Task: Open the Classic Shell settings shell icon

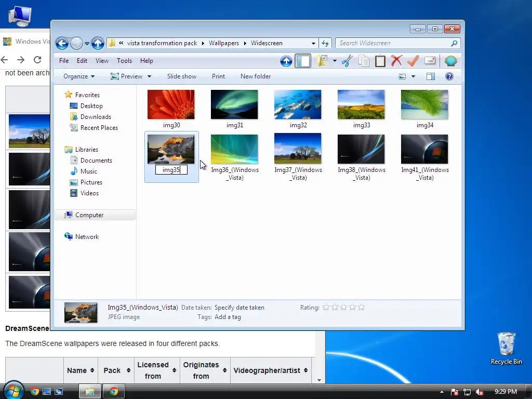Action: click(450, 61)
